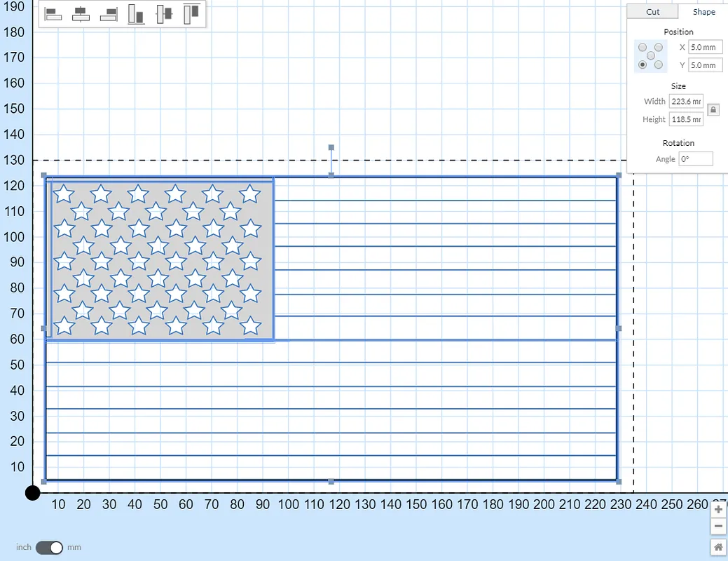
Task: Select center position anchor radio
Action: tap(650, 56)
